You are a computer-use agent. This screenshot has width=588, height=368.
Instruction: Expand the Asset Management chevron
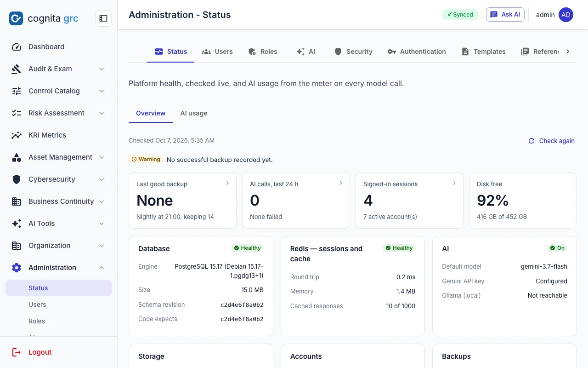[x=102, y=157]
